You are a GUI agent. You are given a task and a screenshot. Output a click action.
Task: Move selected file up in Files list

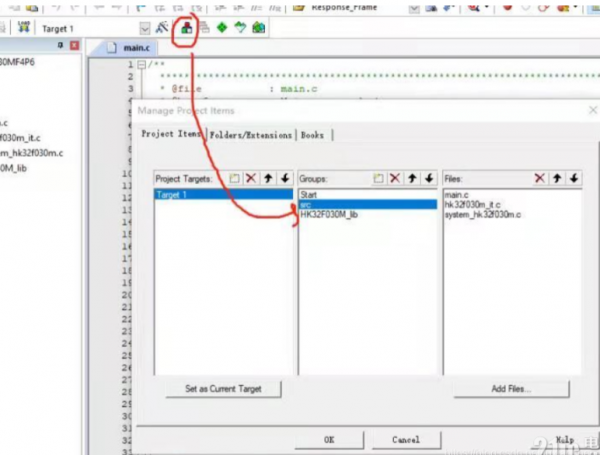tap(557, 177)
